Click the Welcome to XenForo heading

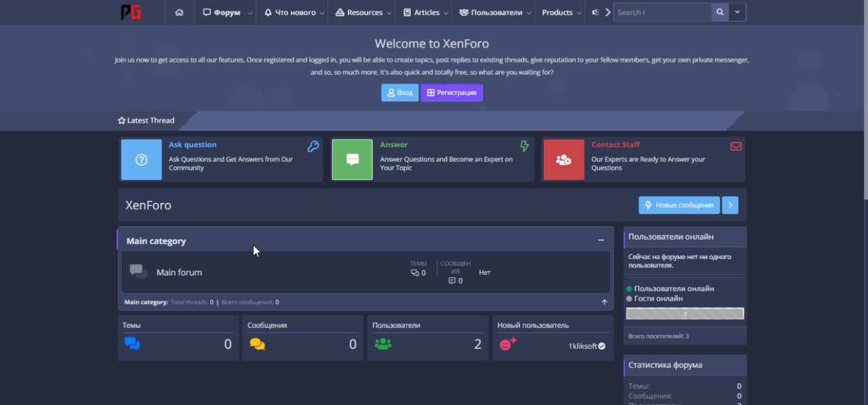432,43
